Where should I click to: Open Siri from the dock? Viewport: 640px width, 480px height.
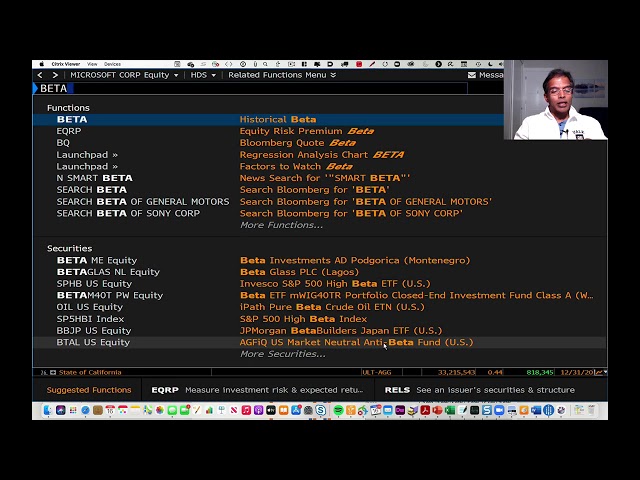pos(60,410)
